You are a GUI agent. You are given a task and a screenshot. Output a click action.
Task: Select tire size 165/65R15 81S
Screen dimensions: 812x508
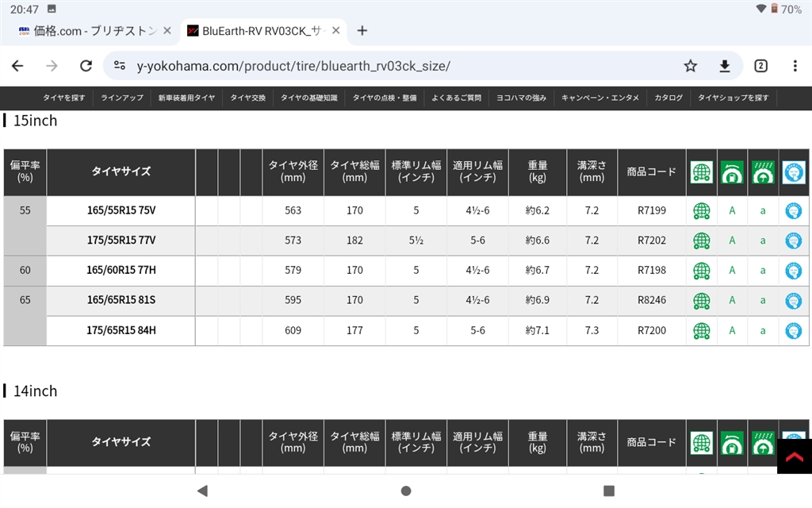pyautogui.click(x=121, y=300)
